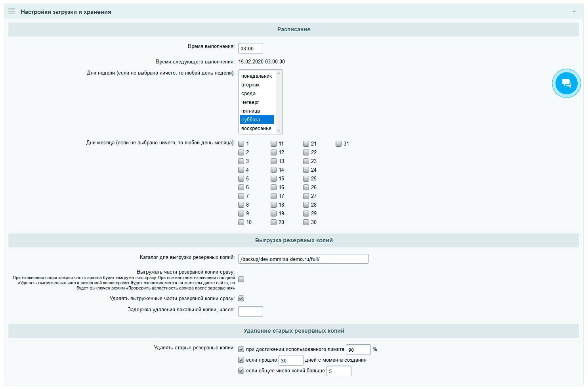The image size is (588, 389).
Task: Uncheck deleting uploaded backup parts immediately
Action: 241,299
